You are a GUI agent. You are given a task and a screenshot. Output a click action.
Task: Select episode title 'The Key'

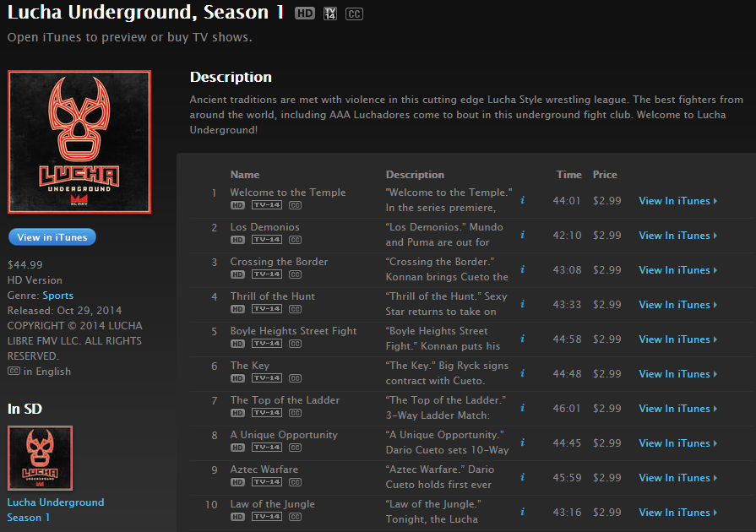pyautogui.click(x=250, y=366)
